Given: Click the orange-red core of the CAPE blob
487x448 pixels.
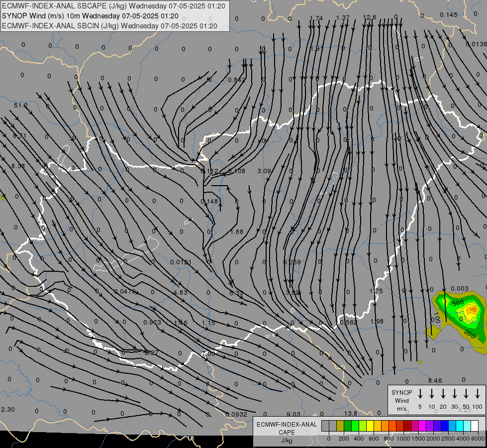Looking at the screenshot, I should click(x=473, y=310).
